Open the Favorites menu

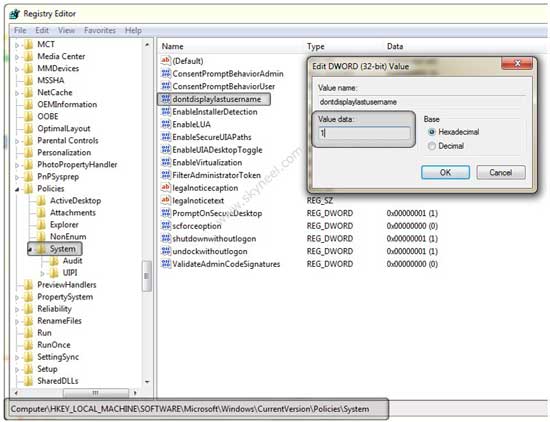pyautogui.click(x=100, y=31)
